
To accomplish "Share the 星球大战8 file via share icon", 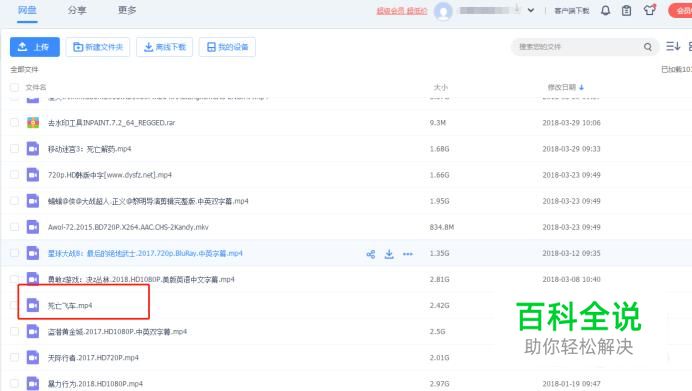I will tap(371, 254).
